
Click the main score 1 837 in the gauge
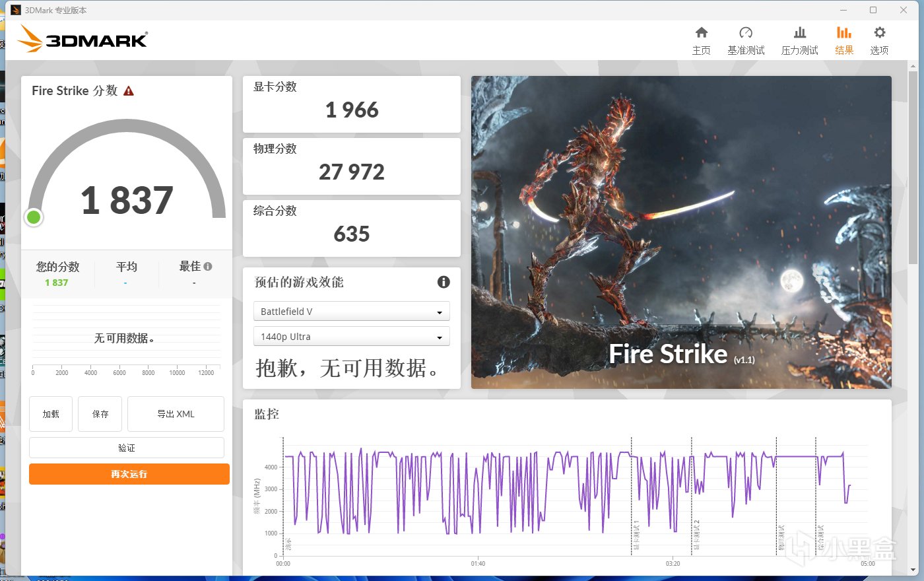click(x=127, y=200)
